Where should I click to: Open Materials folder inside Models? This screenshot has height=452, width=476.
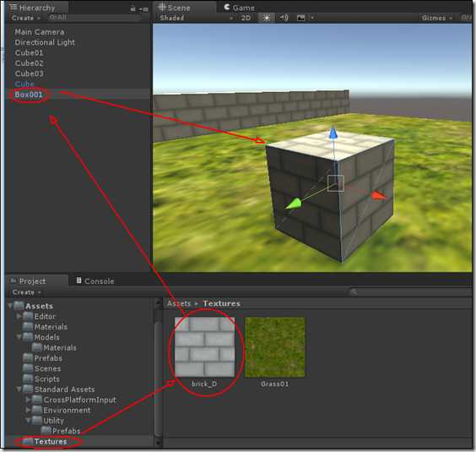tap(54, 347)
